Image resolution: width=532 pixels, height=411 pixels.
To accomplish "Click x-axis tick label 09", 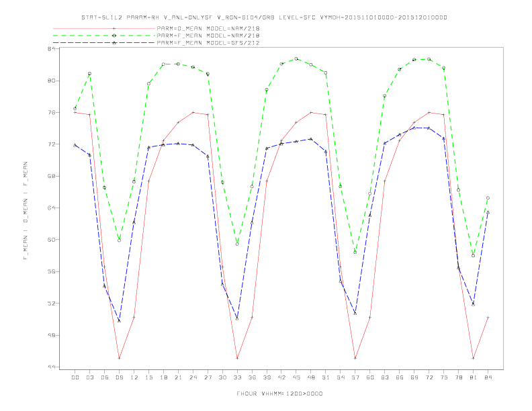I will coord(119,377).
